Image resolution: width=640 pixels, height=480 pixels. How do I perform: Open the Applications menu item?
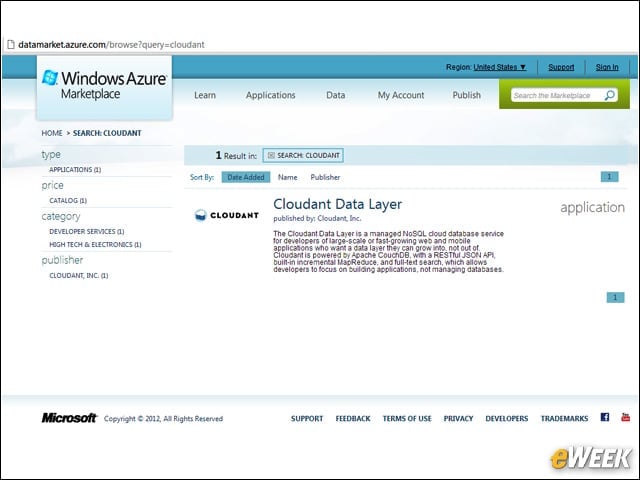[x=270, y=95]
